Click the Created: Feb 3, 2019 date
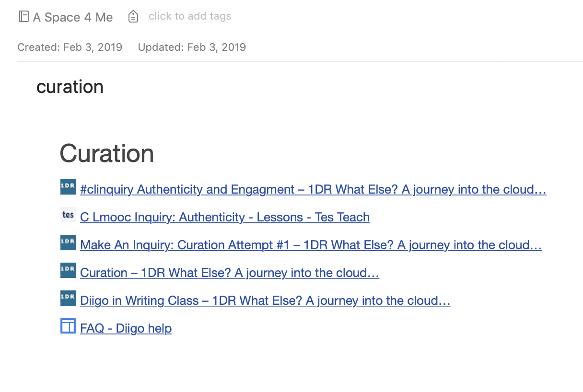Image resolution: width=583 pixels, height=392 pixels. click(70, 47)
